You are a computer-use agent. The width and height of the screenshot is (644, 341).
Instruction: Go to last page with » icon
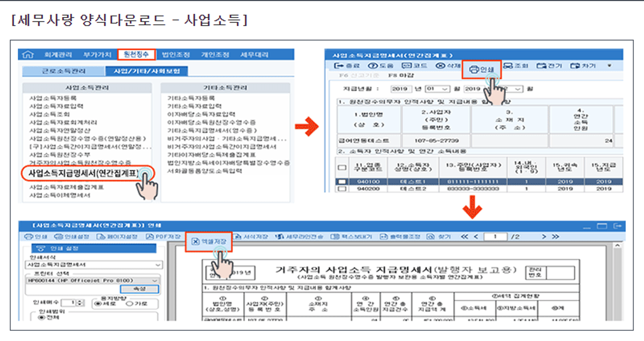click(555, 237)
